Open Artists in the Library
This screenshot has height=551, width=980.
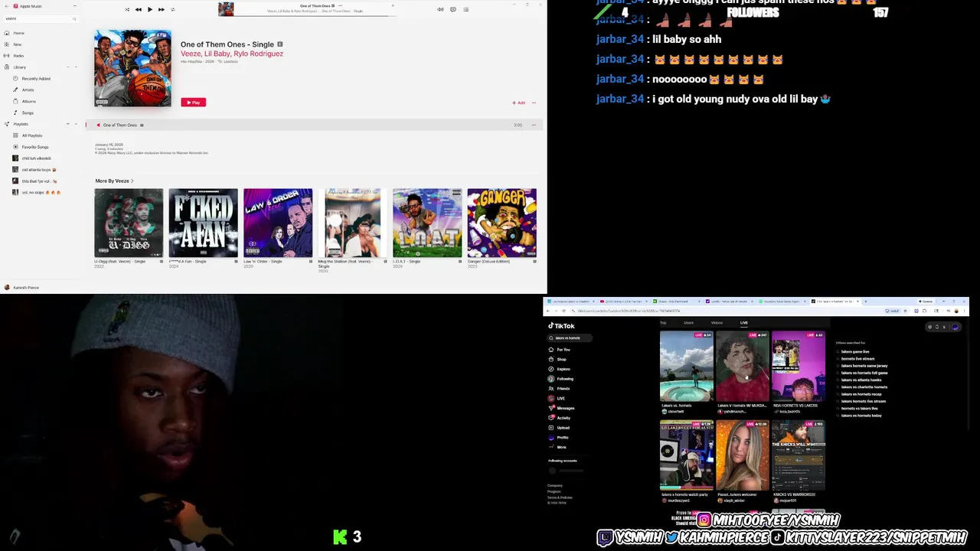[x=27, y=90]
